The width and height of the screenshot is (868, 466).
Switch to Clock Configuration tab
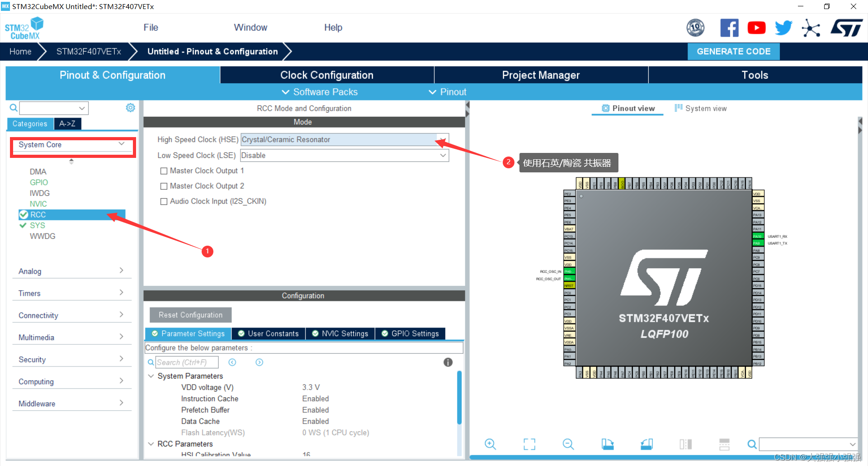[327, 75]
